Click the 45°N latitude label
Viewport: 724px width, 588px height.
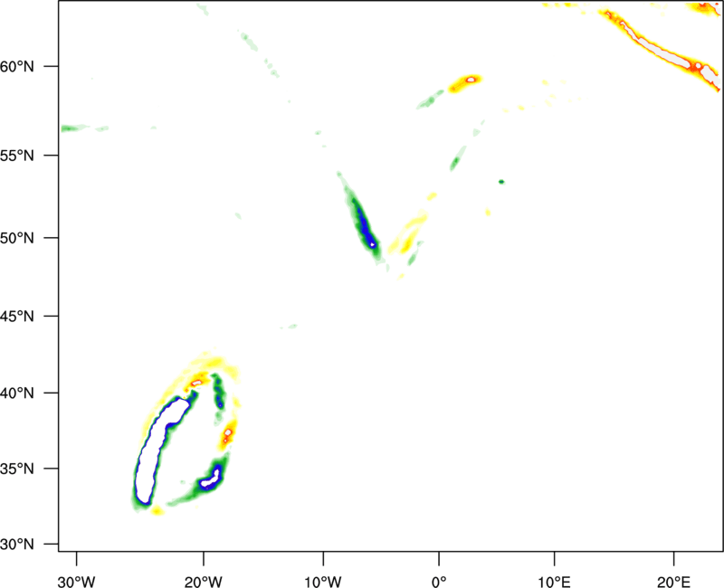click(17, 317)
